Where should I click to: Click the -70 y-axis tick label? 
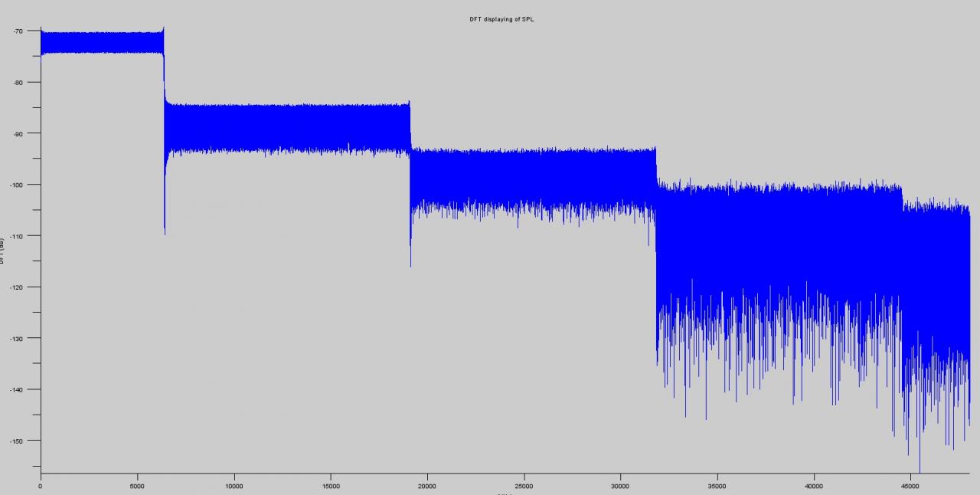[x=17, y=31]
